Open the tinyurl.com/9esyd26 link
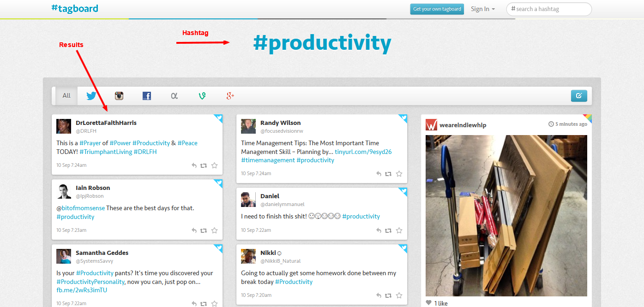Image resolution: width=644 pixels, height=307 pixels. [x=363, y=152]
